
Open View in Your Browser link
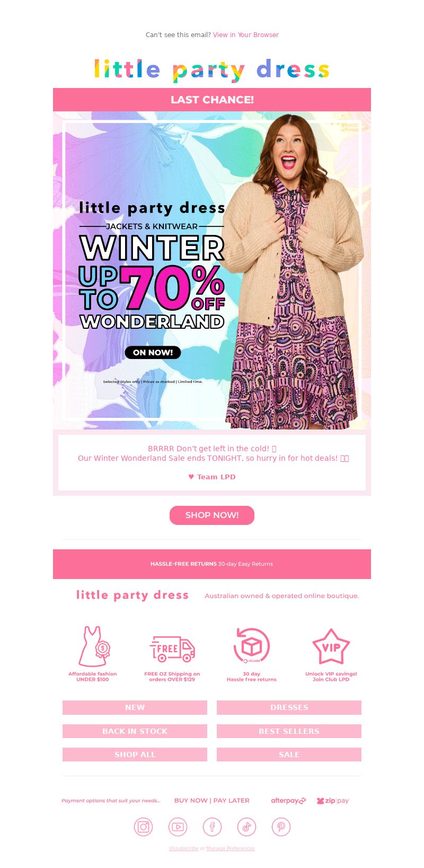click(246, 35)
